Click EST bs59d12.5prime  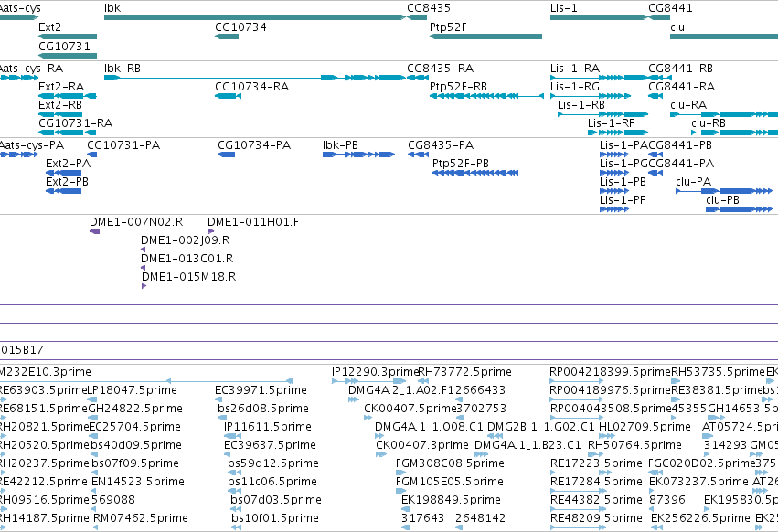click(x=273, y=463)
